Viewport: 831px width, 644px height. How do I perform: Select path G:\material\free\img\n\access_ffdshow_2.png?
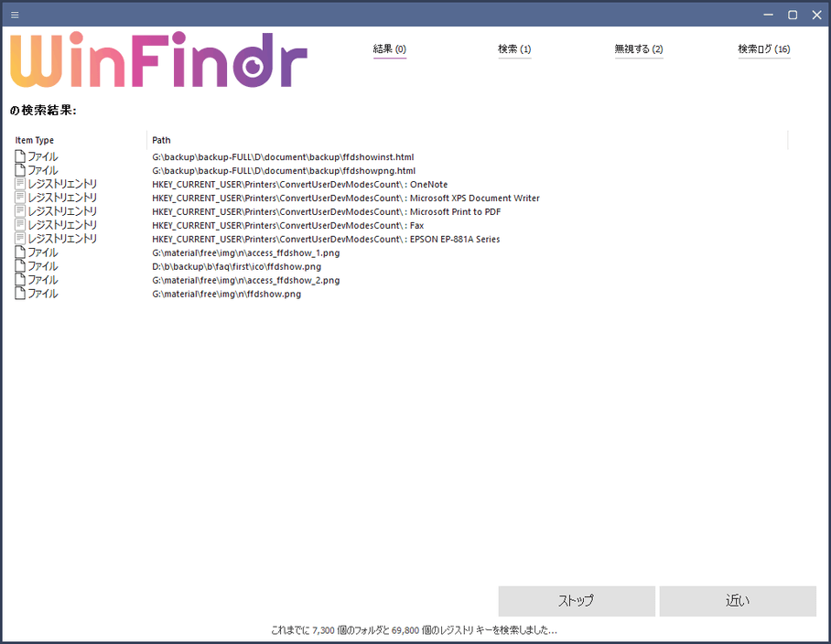click(246, 281)
